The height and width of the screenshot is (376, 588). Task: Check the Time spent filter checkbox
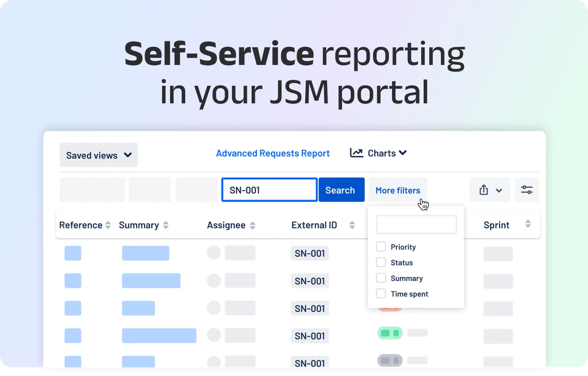(381, 294)
